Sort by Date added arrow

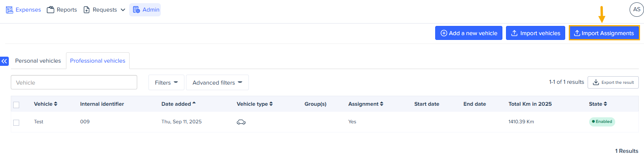(194, 103)
